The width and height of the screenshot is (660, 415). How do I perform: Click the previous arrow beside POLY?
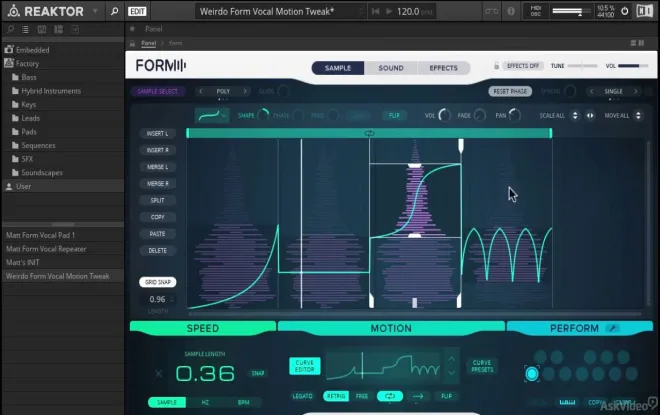pos(201,91)
